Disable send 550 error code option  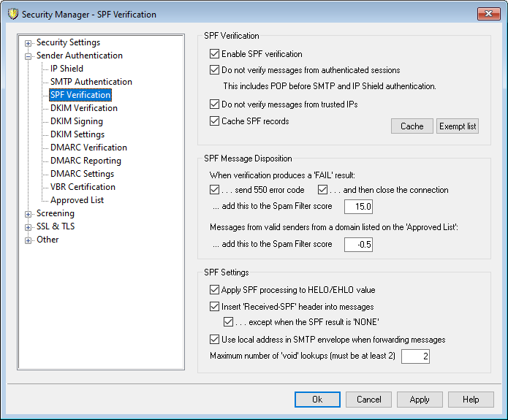tap(214, 190)
